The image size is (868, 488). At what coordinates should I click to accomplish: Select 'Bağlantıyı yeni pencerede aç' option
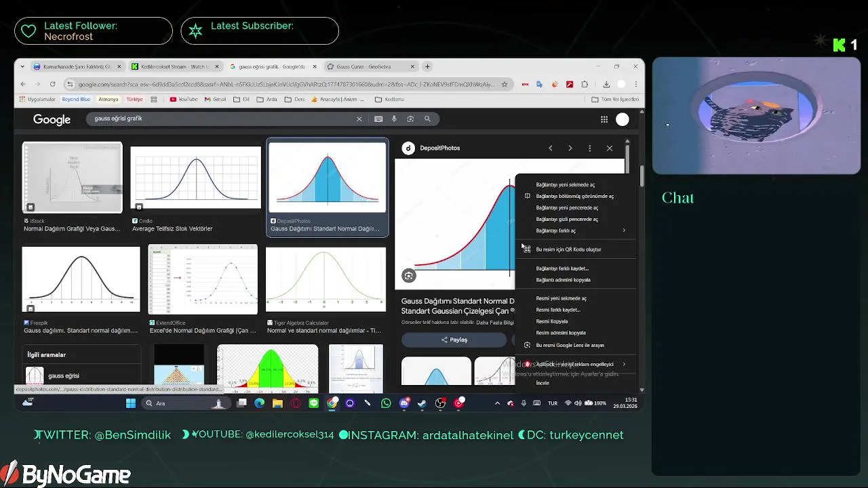point(567,207)
